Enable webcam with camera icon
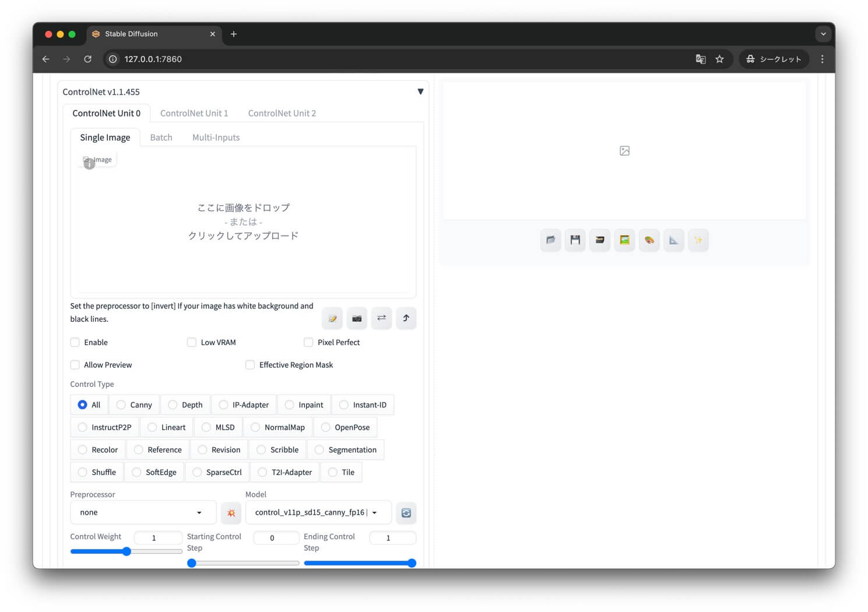868x612 pixels. click(357, 318)
